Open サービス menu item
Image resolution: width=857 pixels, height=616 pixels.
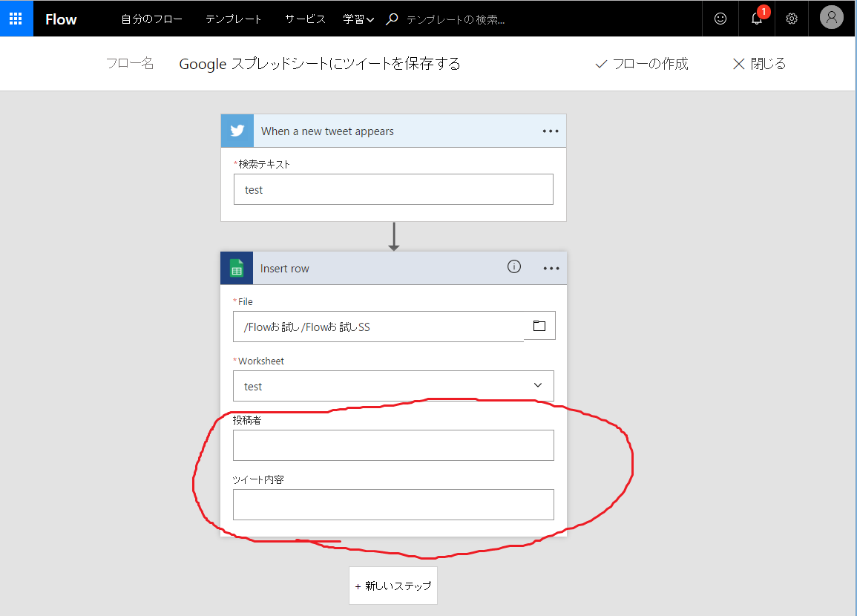305,19
